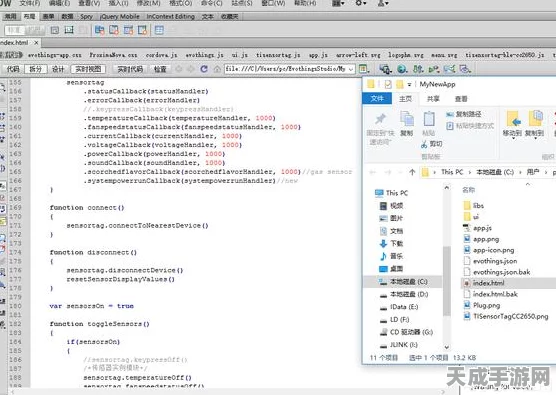Click the browser compatibility check icon
Screen dimensions: 556x395
coord(449,69)
